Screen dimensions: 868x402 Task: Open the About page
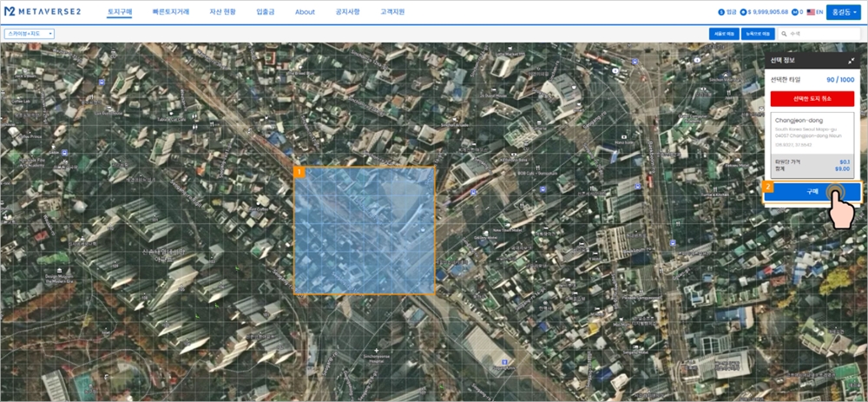pos(305,11)
